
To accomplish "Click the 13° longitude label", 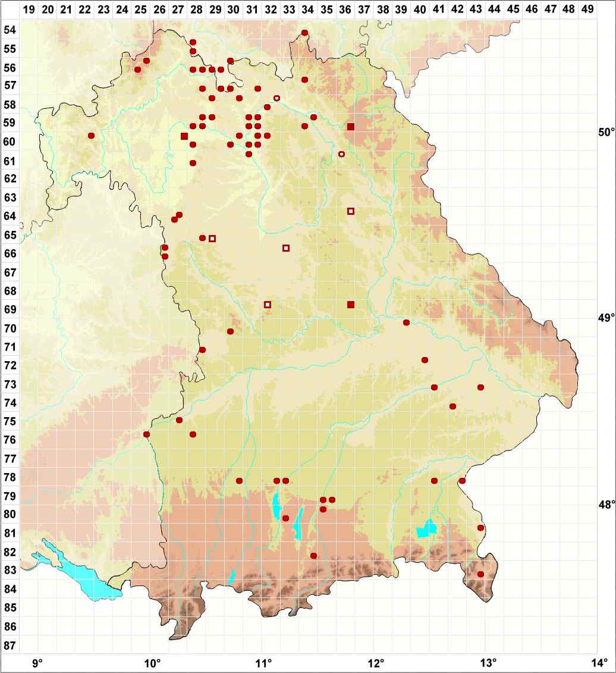I will click(488, 663).
